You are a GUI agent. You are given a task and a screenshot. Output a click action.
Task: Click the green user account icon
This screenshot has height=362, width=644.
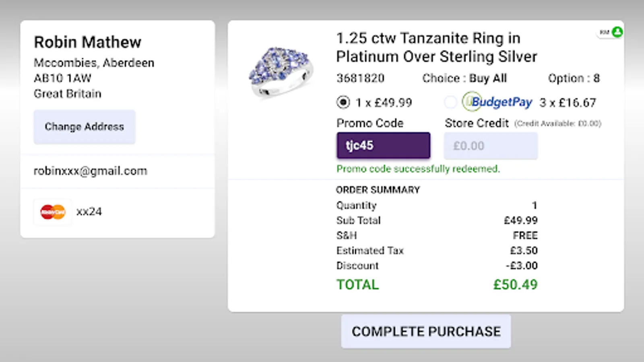(617, 32)
